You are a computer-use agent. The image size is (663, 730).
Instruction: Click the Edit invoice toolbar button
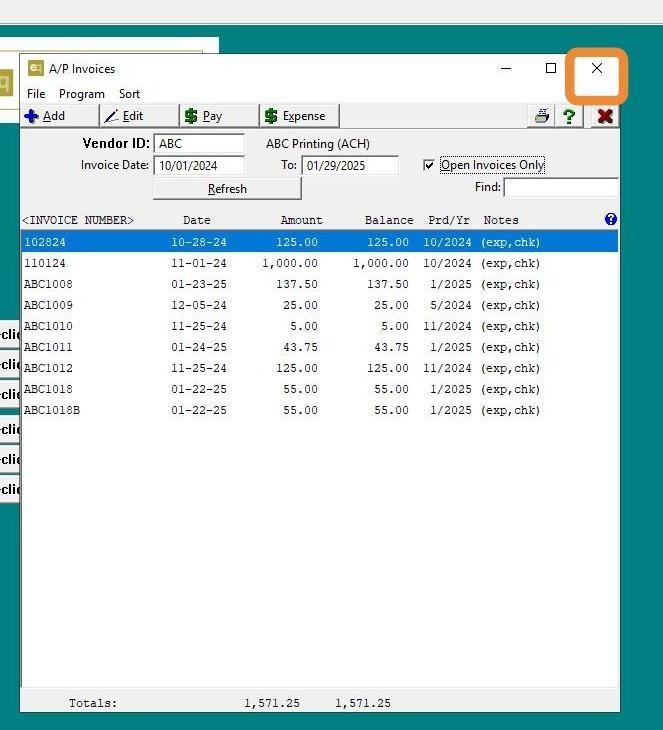click(x=139, y=116)
